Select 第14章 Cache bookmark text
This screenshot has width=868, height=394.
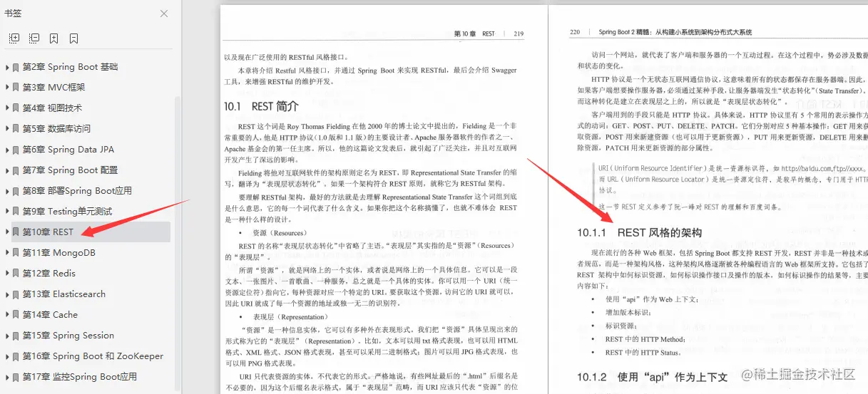point(50,315)
